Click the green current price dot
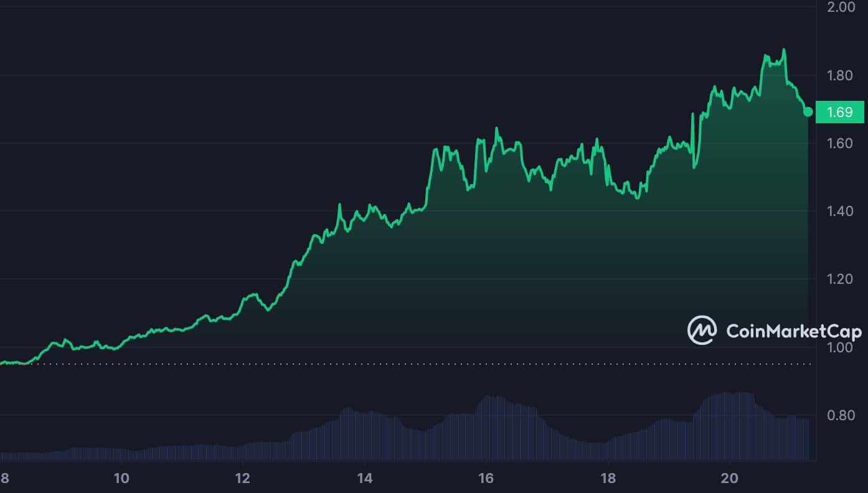 pos(808,112)
